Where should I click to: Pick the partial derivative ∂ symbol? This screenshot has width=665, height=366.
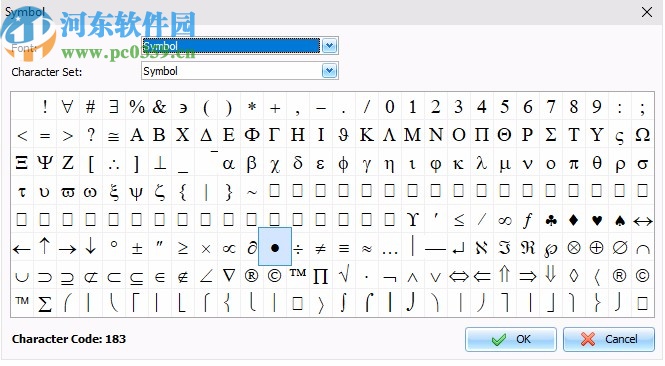click(x=252, y=249)
